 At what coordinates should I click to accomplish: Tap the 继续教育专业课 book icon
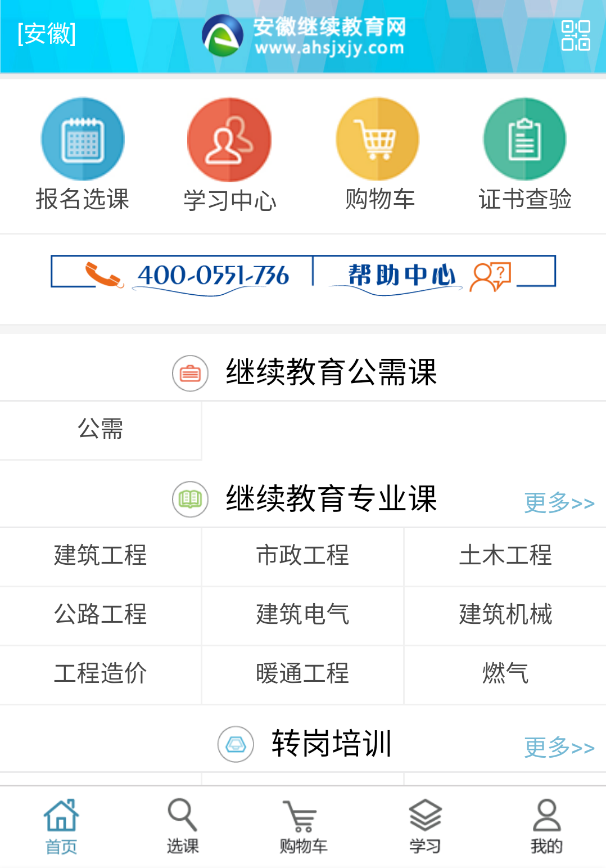[x=190, y=499]
